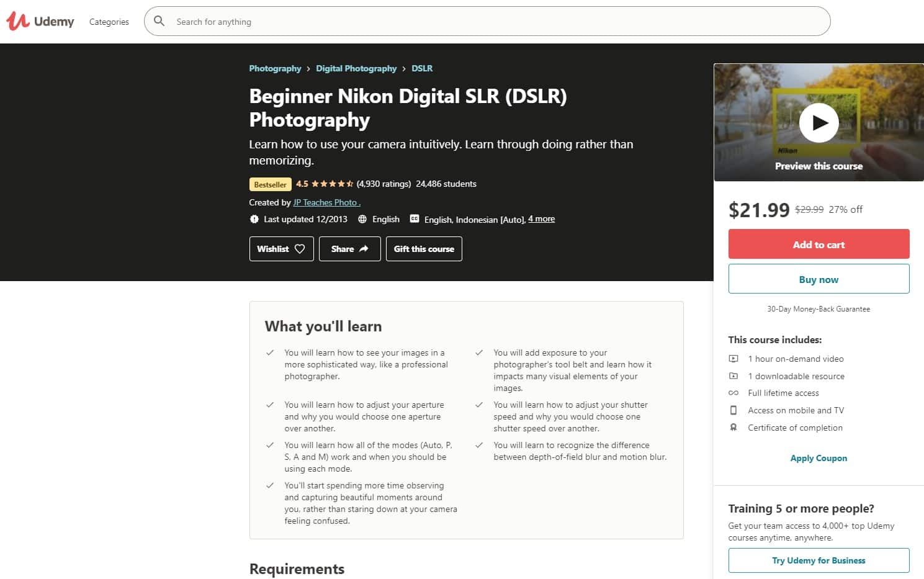Click Apply Coupon link
Screen dimensions: 924x579
point(819,458)
